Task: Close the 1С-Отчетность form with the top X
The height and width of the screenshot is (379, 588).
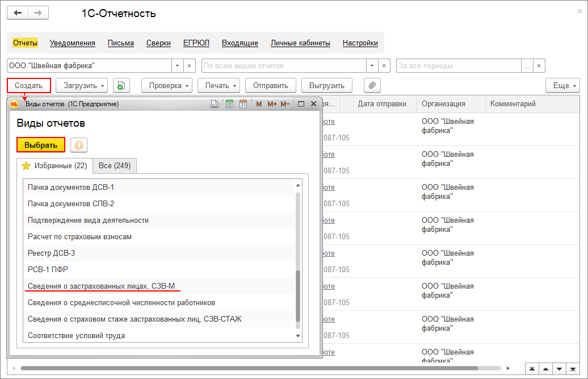Action: pyautogui.click(x=579, y=11)
